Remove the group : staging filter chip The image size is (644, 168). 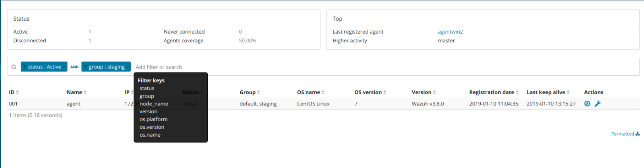click(x=128, y=67)
